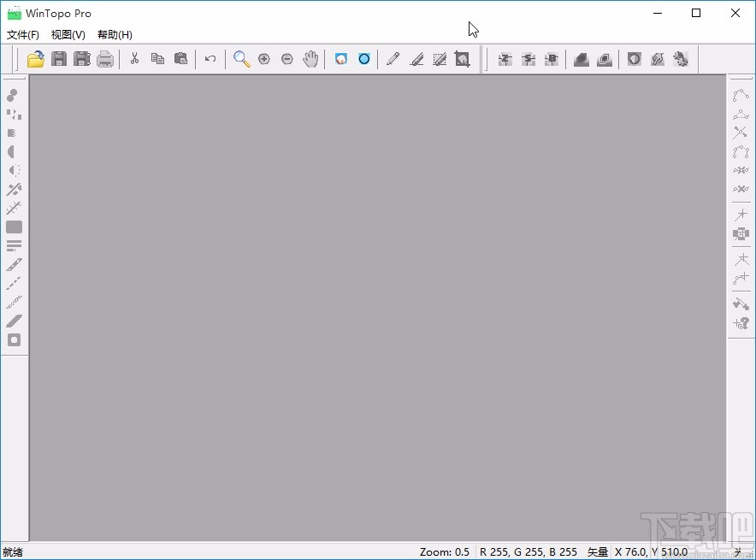Click the Zoom Out minus icon
This screenshot has height=560, width=756.
pyautogui.click(x=286, y=59)
